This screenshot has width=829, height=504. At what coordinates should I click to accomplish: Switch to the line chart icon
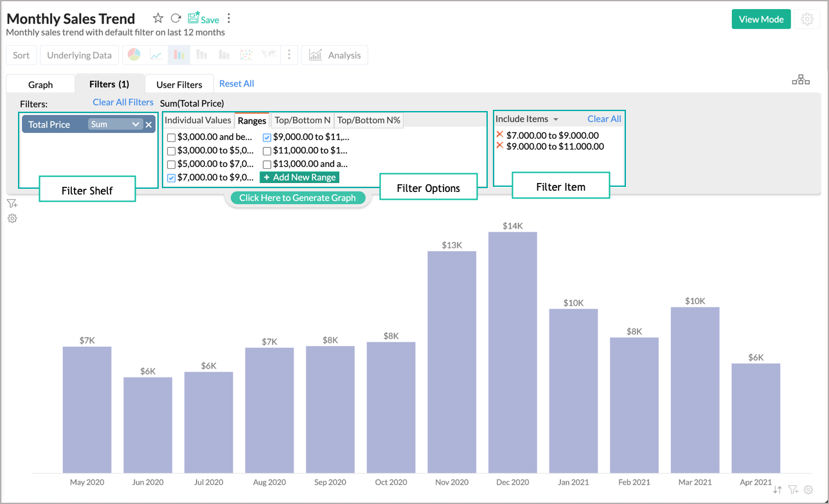point(156,55)
